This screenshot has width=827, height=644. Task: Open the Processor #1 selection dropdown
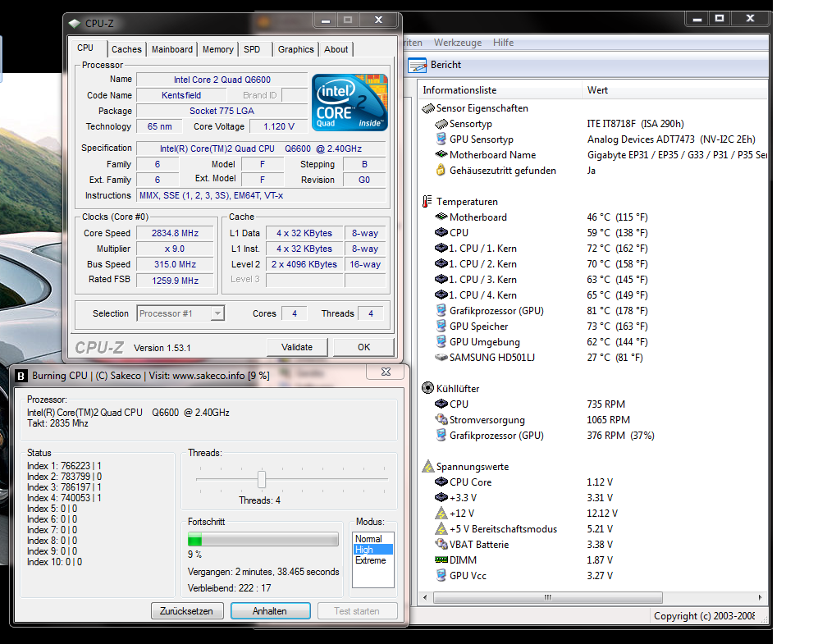tap(180, 313)
